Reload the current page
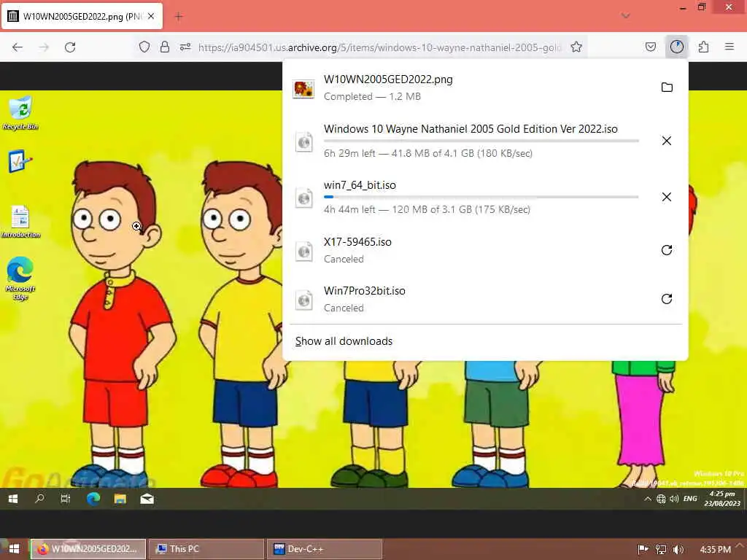This screenshot has width=747, height=560. (x=70, y=47)
